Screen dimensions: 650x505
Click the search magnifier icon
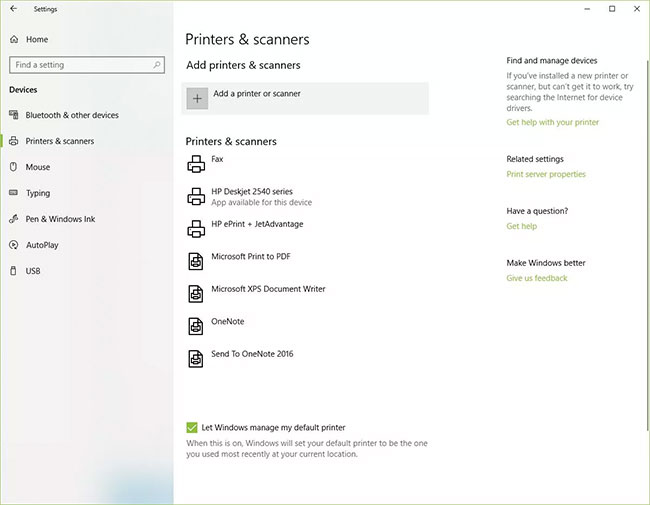tap(157, 65)
